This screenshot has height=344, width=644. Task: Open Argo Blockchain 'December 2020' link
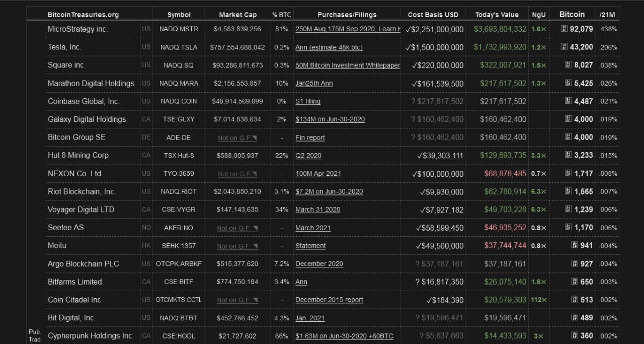pyautogui.click(x=319, y=264)
